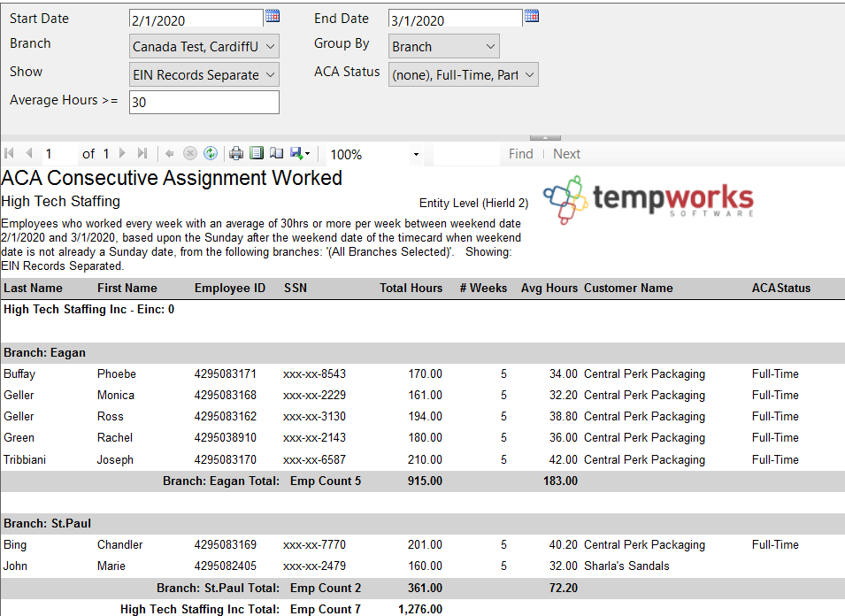Image resolution: width=845 pixels, height=616 pixels.
Task: Click the report title ACA Consecutive Assignment Worked
Action: coord(172,179)
